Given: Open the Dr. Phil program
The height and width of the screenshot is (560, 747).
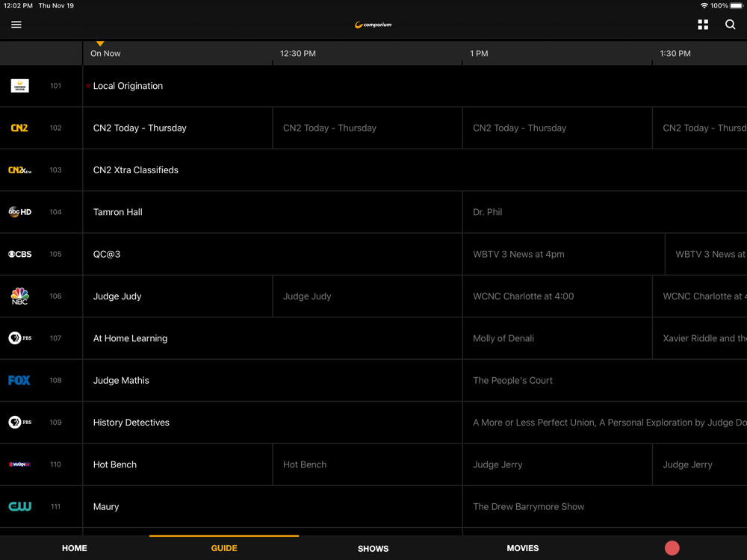Looking at the screenshot, I should [605, 212].
